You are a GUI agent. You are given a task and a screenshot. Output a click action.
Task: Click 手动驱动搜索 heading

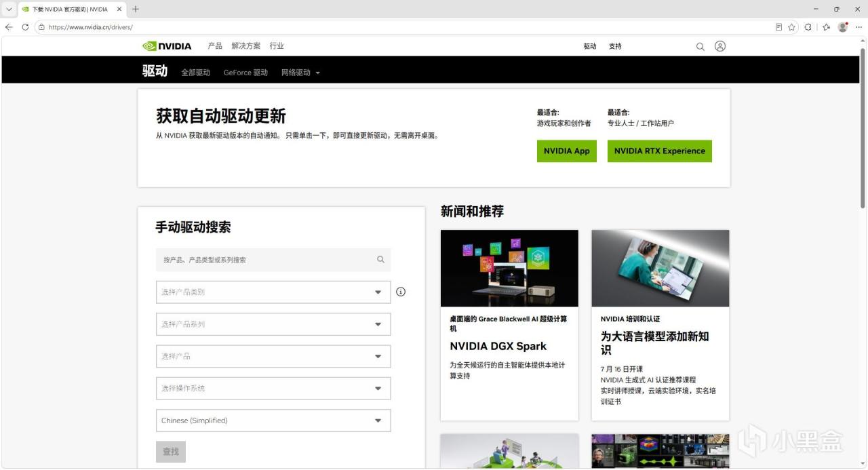pyautogui.click(x=193, y=228)
